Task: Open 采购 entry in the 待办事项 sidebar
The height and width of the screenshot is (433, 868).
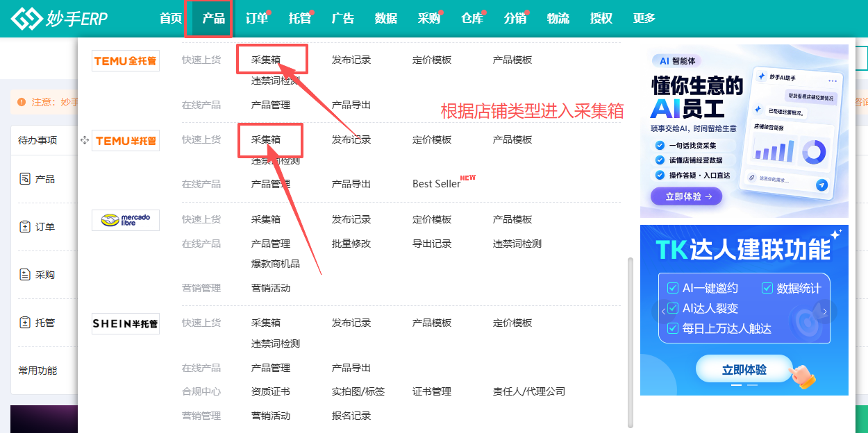Action: (x=37, y=275)
